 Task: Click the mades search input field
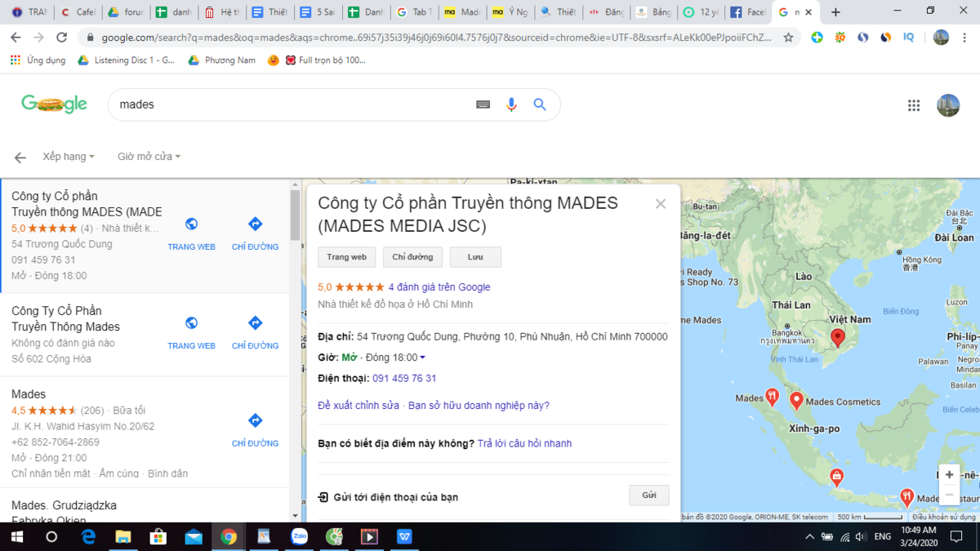[x=294, y=104]
